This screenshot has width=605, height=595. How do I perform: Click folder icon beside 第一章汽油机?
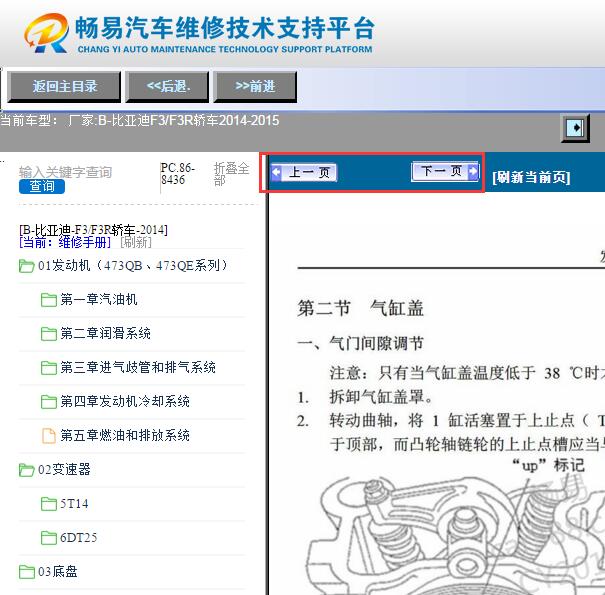coord(48,300)
